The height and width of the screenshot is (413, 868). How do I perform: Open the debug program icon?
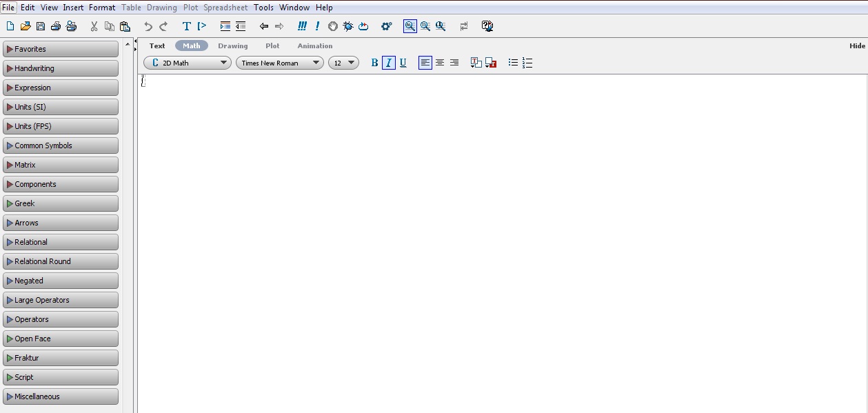[348, 26]
